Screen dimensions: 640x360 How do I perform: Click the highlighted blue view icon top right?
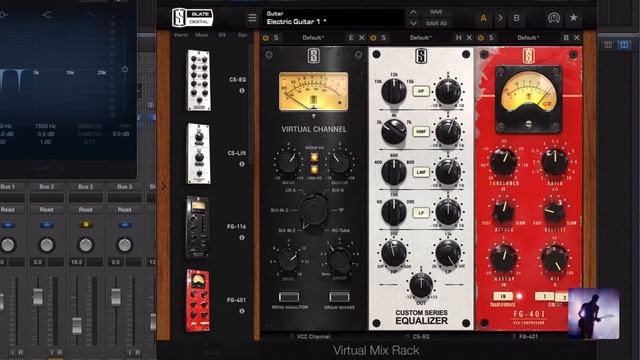[624, 45]
